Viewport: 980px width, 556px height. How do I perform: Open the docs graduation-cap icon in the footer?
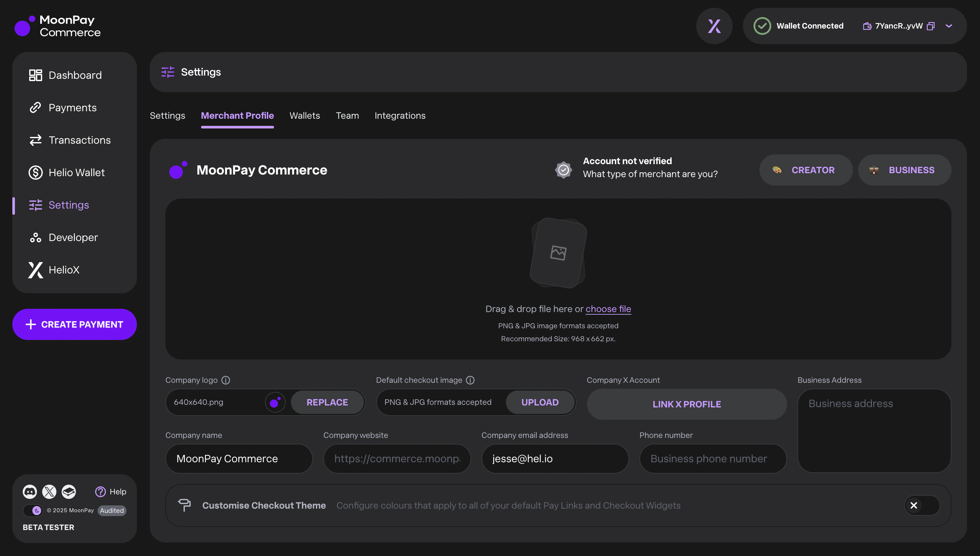coord(69,491)
